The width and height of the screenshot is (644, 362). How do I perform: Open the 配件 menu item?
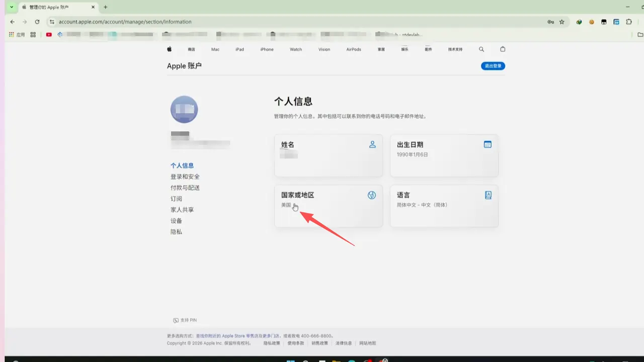[x=429, y=49]
